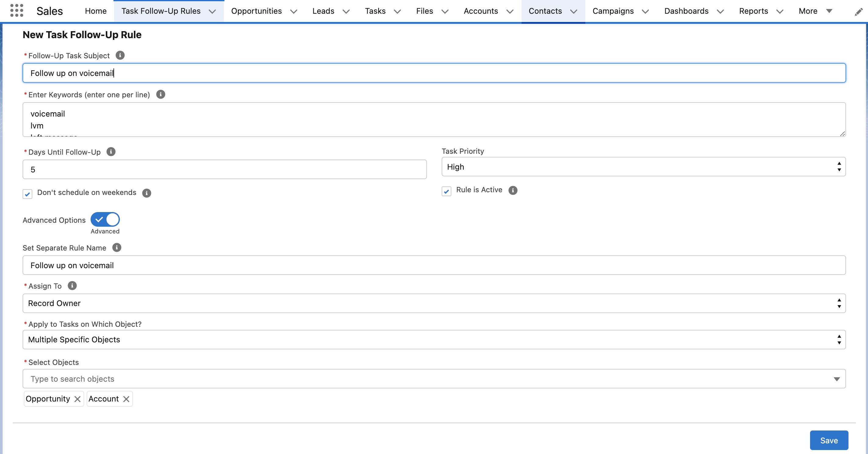
Task: Click info icon beside Follow-Up Task Subject
Action: 120,55
